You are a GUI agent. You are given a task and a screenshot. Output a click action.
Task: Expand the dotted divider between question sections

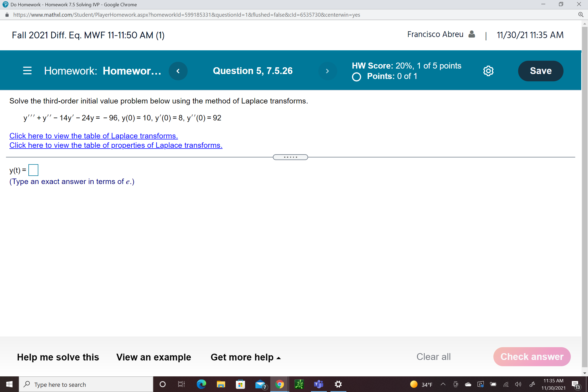point(290,157)
